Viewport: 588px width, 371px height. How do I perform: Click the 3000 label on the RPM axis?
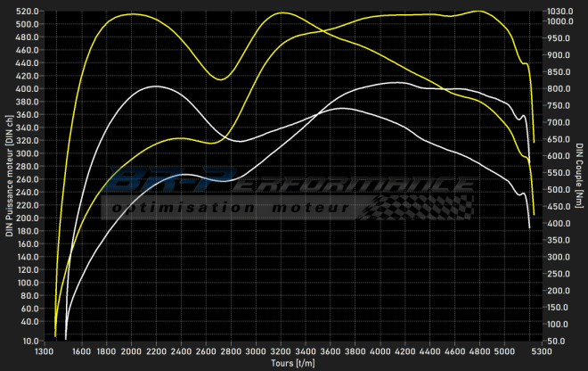pos(257,353)
